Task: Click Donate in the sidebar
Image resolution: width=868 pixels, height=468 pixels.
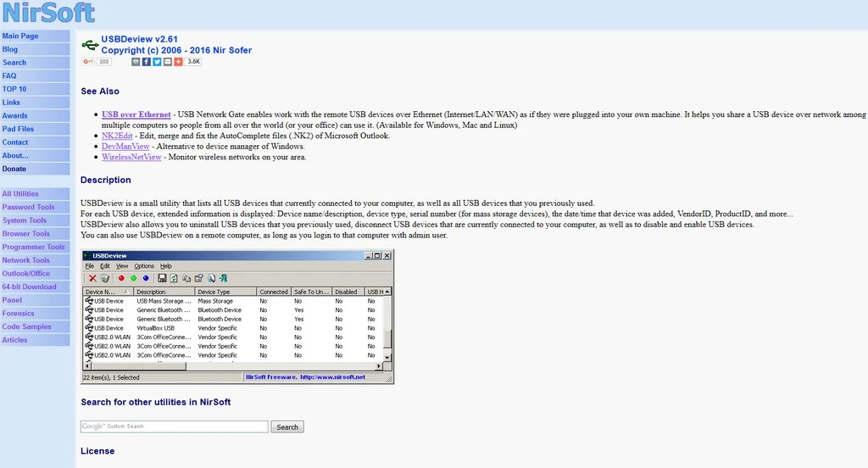Action: (35, 169)
